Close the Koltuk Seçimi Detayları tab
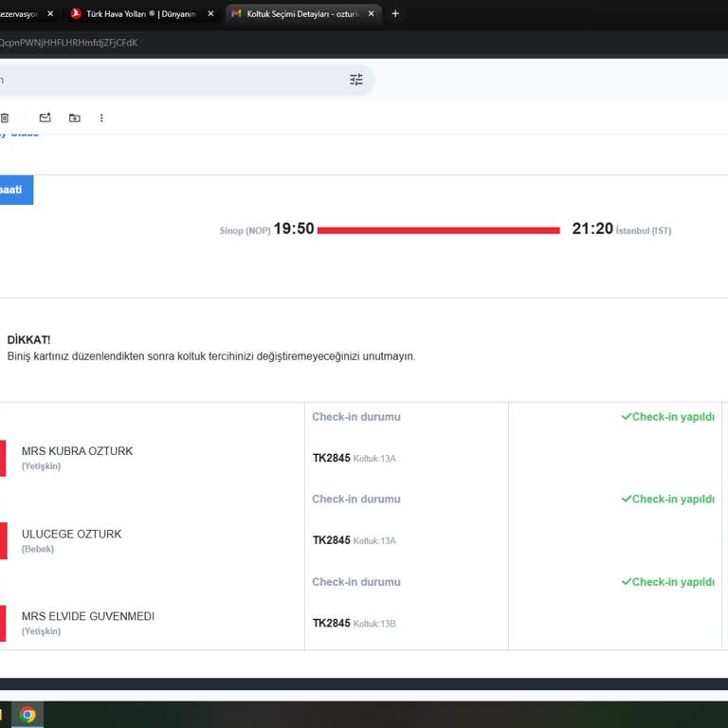This screenshot has width=728, height=728. [x=371, y=14]
